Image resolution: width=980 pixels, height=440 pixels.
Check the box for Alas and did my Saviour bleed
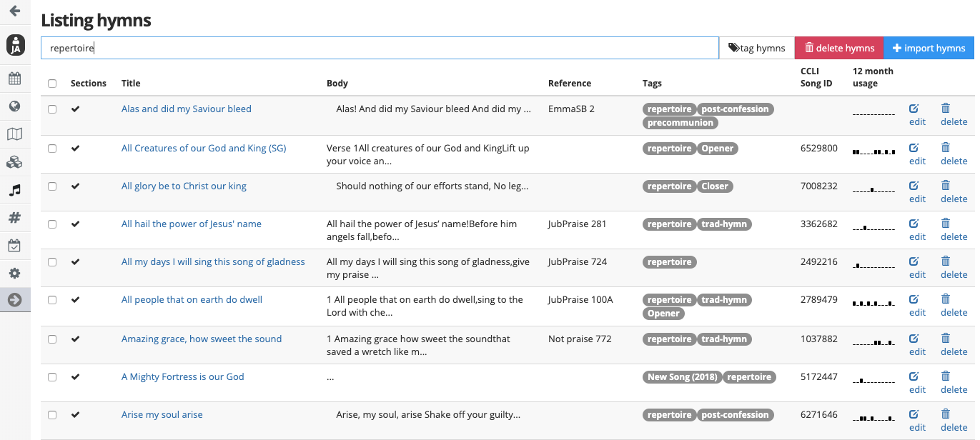pos(52,109)
